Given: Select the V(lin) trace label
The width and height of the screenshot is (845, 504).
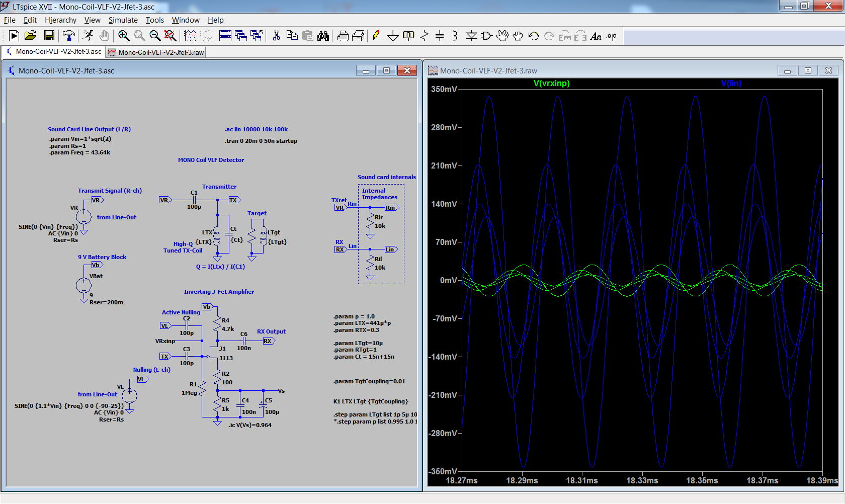Looking at the screenshot, I should point(732,83).
